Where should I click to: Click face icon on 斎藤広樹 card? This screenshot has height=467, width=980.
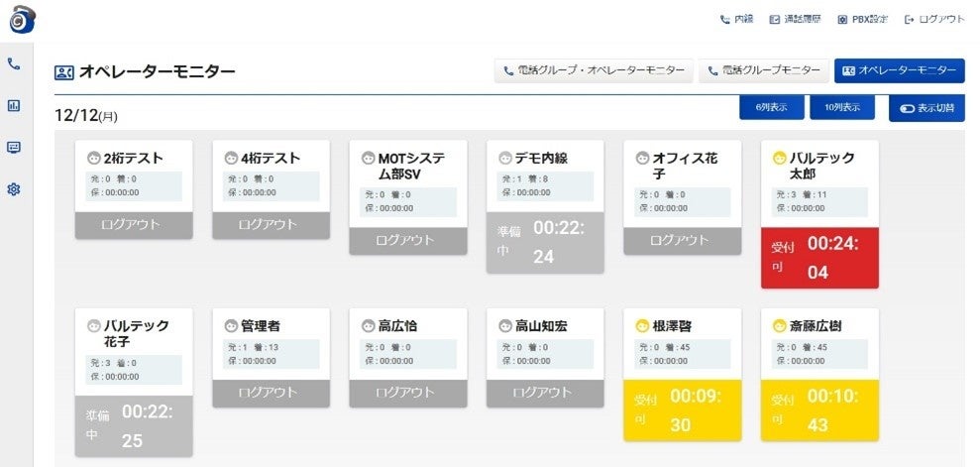pos(779,325)
